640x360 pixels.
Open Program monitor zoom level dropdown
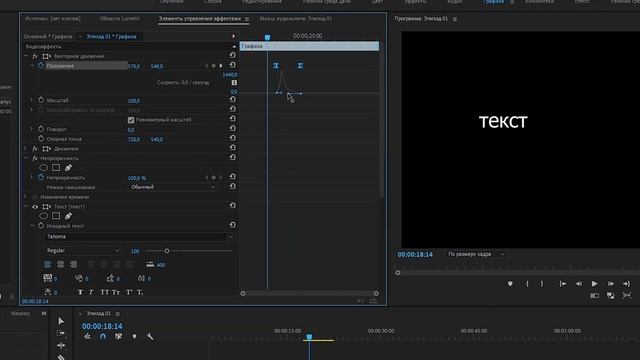point(475,254)
